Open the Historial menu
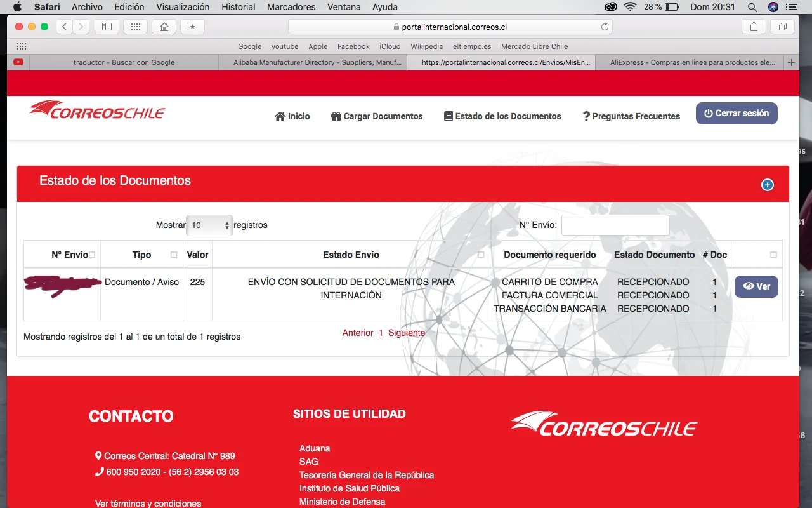This screenshot has width=812, height=508. pos(239,7)
